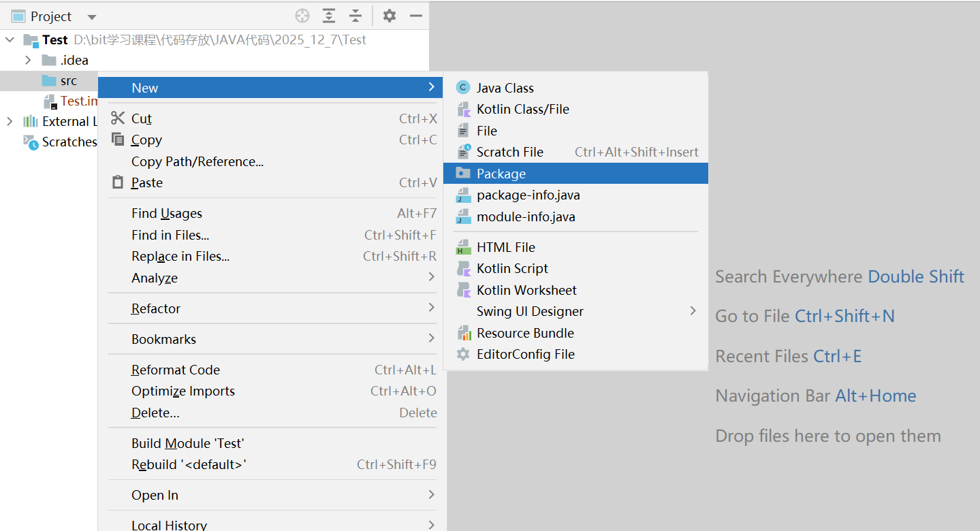Click the Kotlin Class/File icon
Image resolution: width=980 pixels, height=531 pixels.
[x=463, y=109]
